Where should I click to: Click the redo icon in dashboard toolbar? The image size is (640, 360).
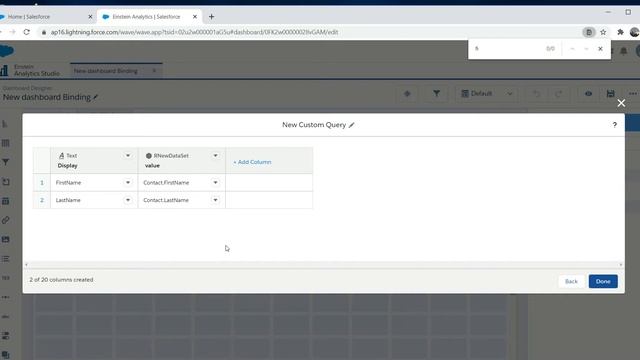click(559, 93)
